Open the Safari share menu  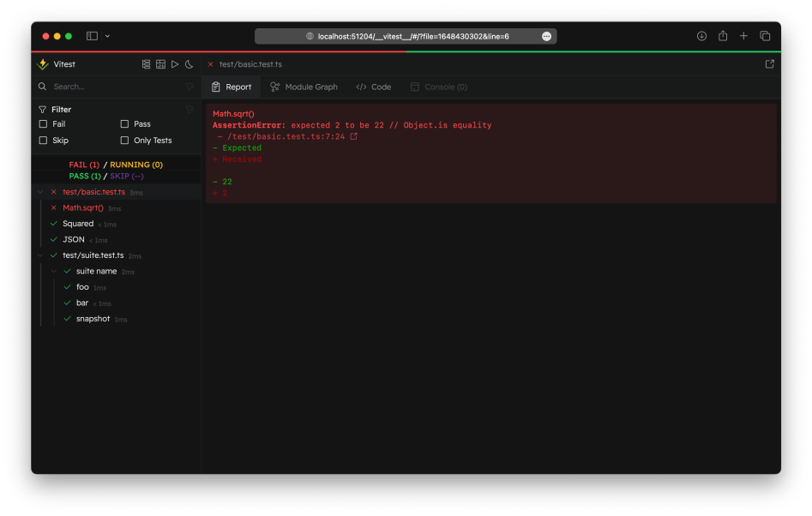tap(723, 36)
